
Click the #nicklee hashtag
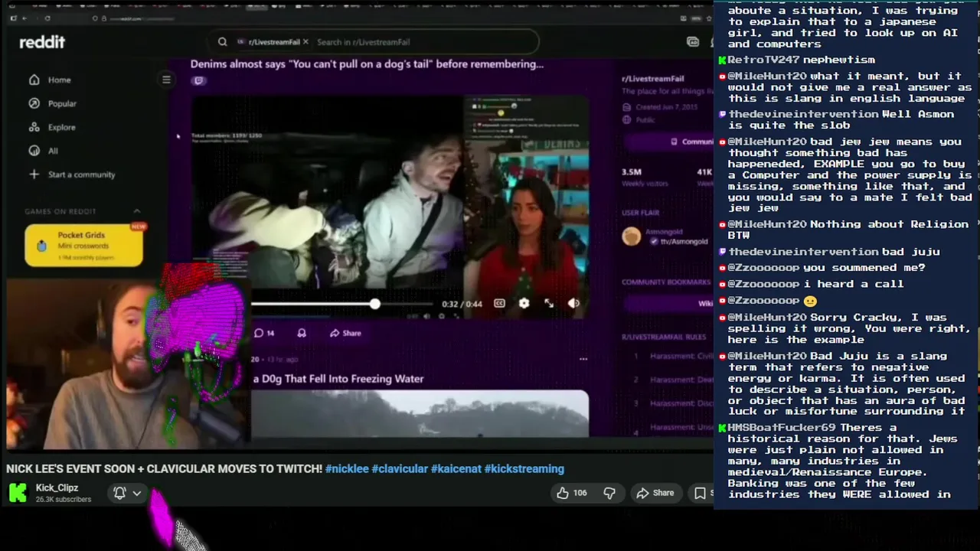347,469
